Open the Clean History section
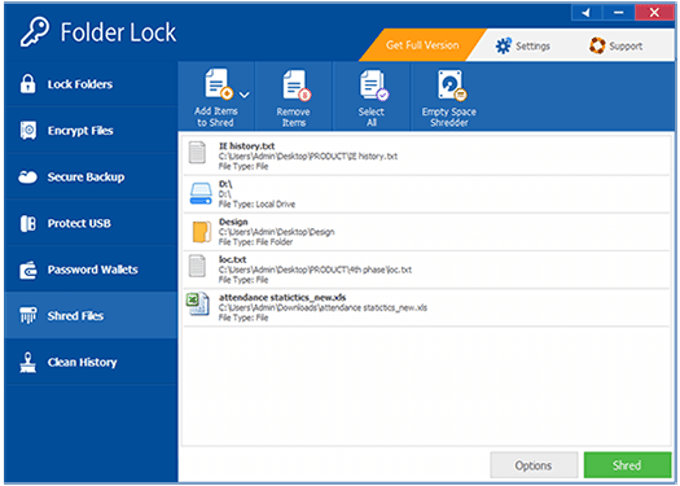Screen dimensions: 680x486 point(82,362)
